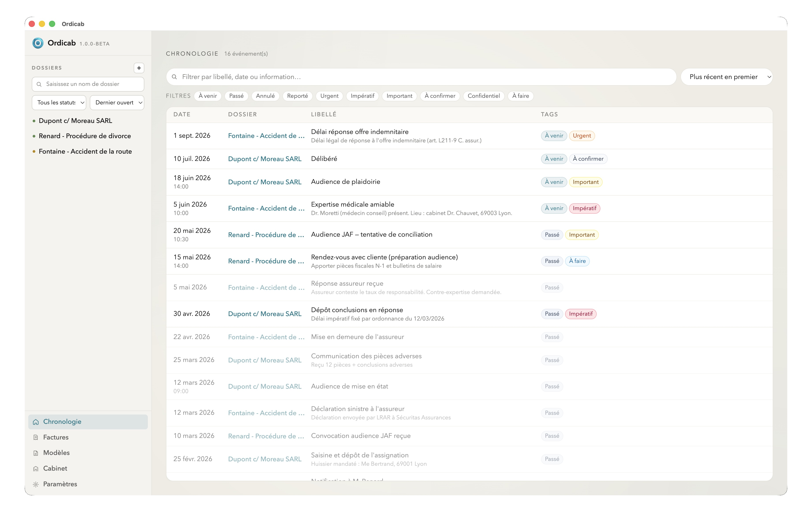Click the LIBELLÉ column header

point(323,115)
